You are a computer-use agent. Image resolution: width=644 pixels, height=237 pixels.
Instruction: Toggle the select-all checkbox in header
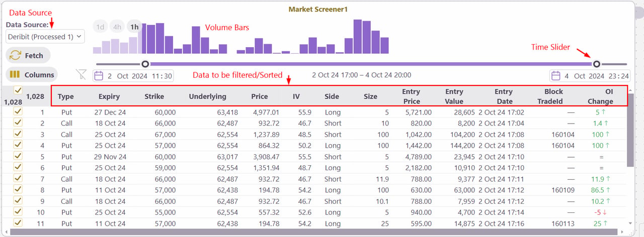(x=18, y=90)
